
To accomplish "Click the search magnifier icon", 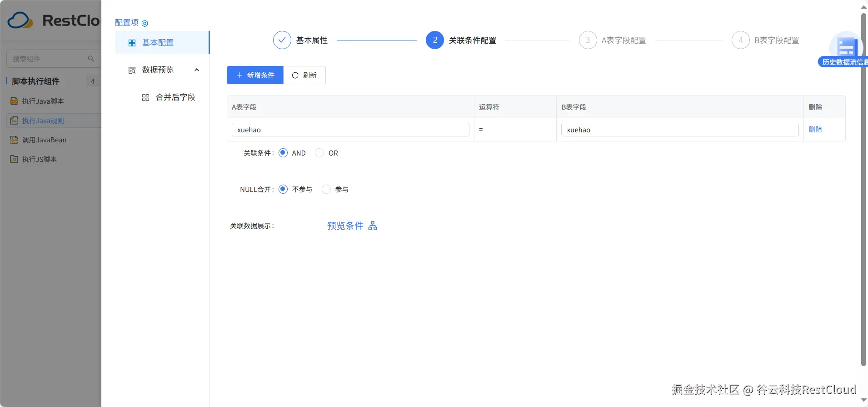I will (x=91, y=59).
